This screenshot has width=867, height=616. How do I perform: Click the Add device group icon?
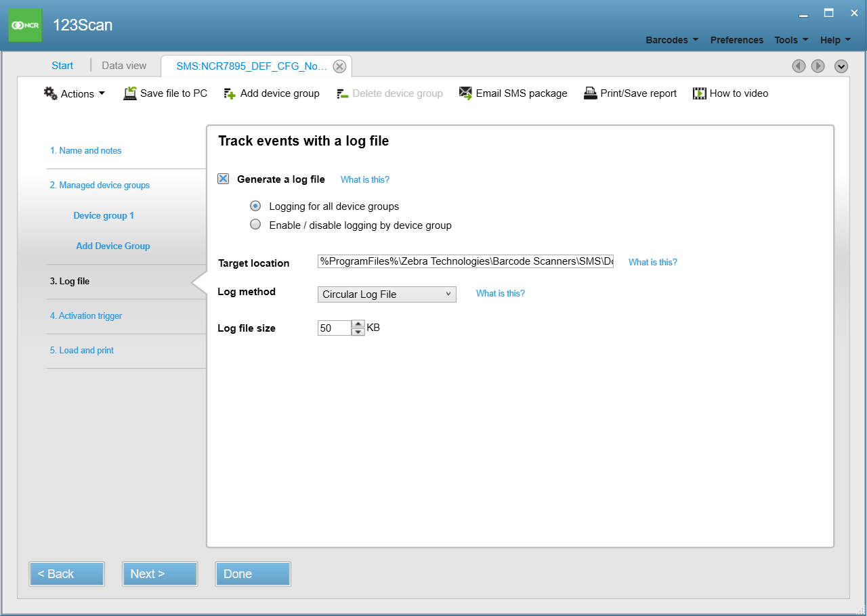coord(230,93)
